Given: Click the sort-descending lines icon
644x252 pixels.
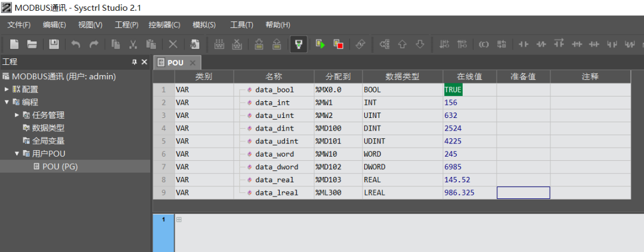Looking at the screenshot, I should pos(444,44).
